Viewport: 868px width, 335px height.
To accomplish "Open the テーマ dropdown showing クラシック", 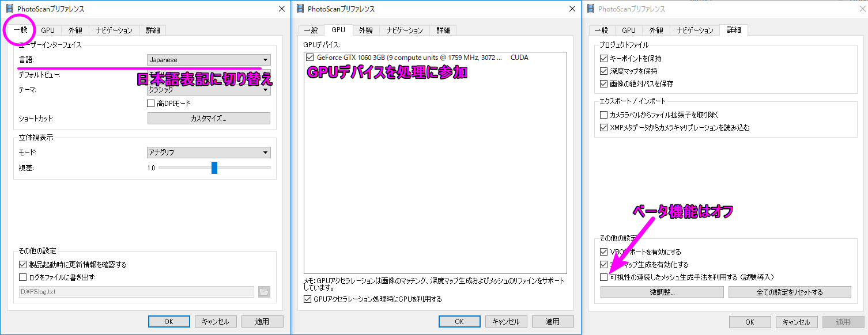I will click(x=209, y=90).
